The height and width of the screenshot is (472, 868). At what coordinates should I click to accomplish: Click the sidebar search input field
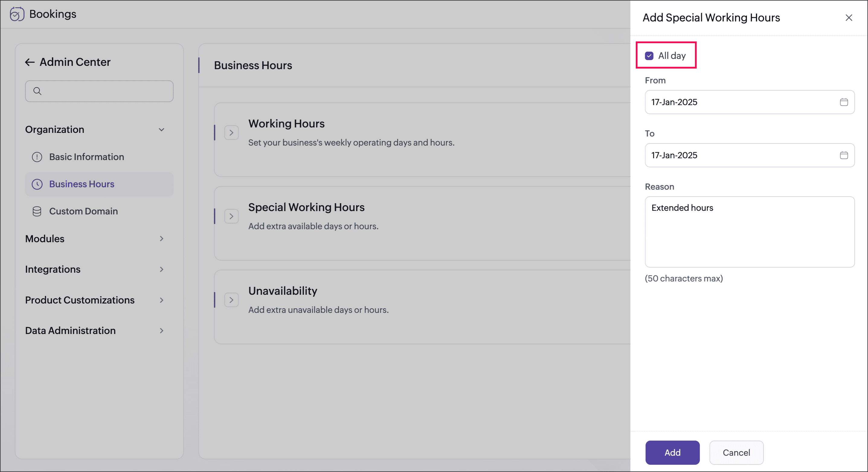pos(99,91)
